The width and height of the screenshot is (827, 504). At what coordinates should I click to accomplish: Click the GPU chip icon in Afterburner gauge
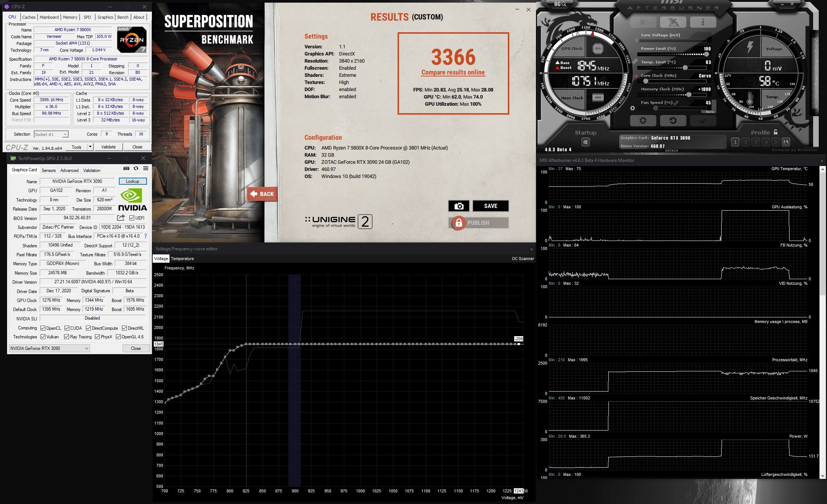(x=598, y=48)
